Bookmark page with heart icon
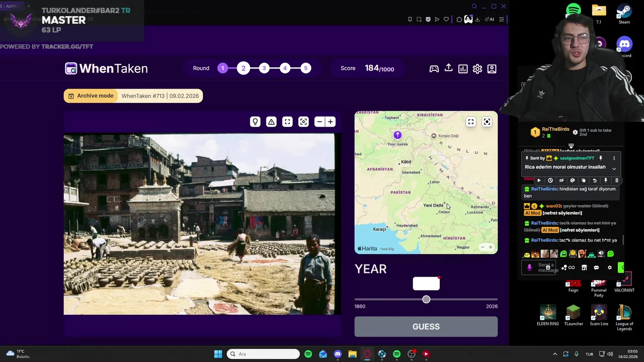 pyautogui.click(x=446, y=19)
